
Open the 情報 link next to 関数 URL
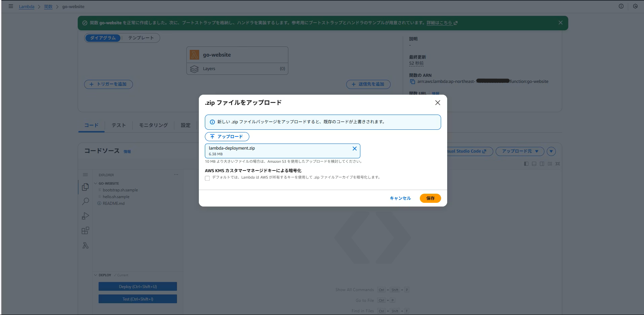point(435,94)
